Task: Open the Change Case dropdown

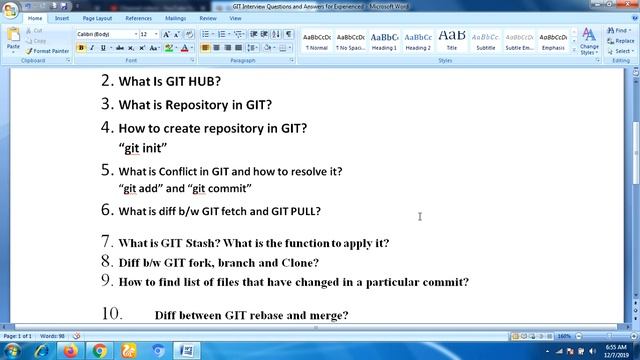Action: tap(154, 48)
